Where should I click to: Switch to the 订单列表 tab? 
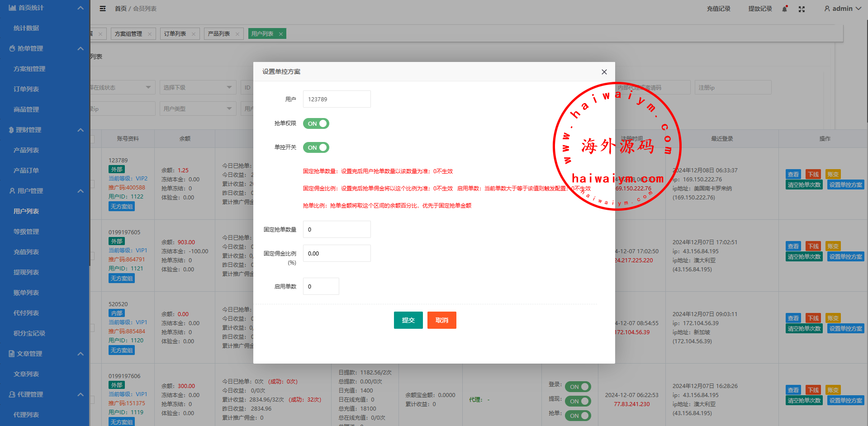[175, 34]
